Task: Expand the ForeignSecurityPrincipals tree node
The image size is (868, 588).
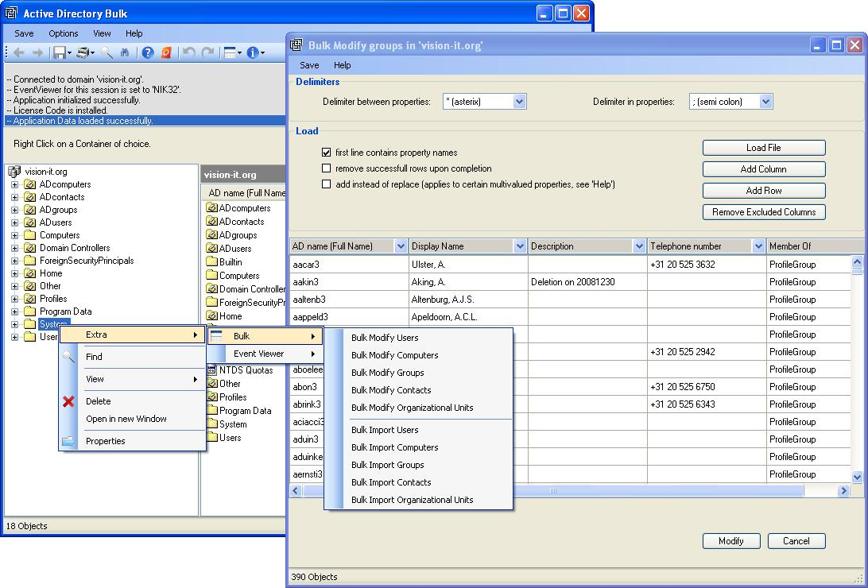Action: 15,261
